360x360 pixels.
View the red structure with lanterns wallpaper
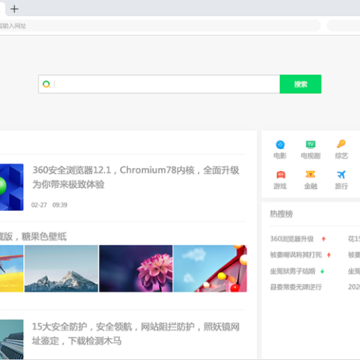click(x=210, y=269)
